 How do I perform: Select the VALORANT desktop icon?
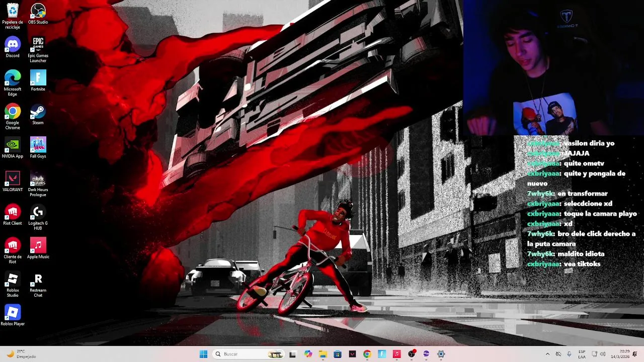coord(13,182)
